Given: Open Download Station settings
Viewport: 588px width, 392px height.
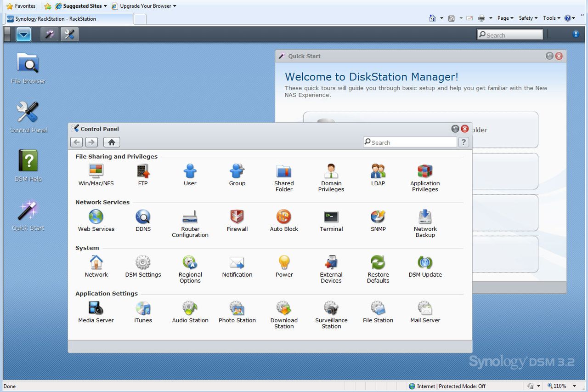Looking at the screenshot, I should (284, 314).
